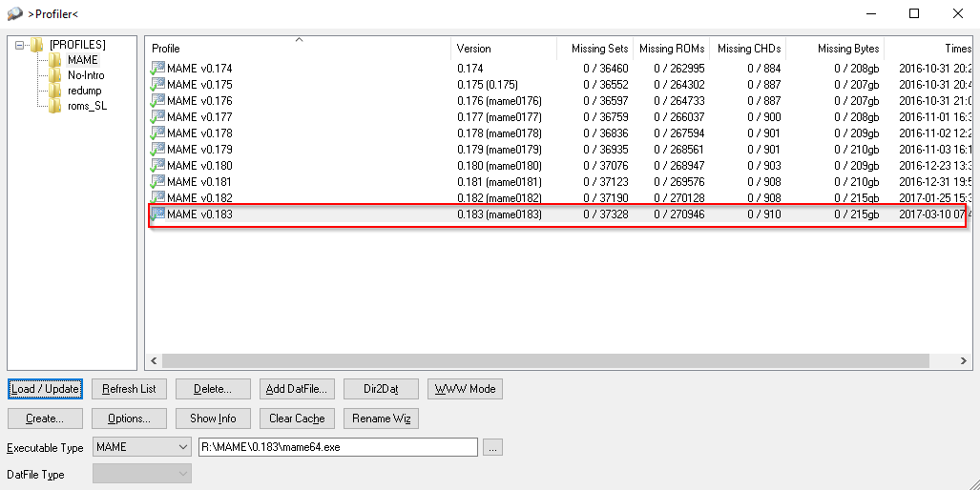Click the redump folder icon
This screenshot has width=980, height=490.
tap(55, 91)
